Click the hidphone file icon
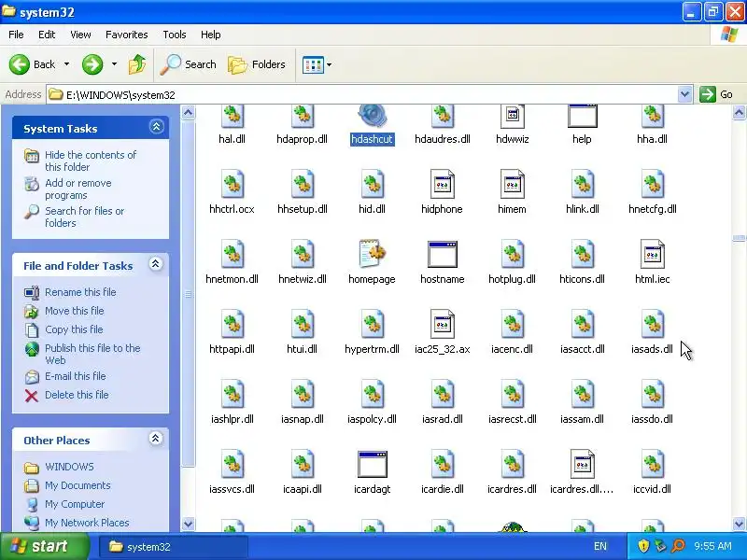This screenshot has width=747, height=560. point(442,184)
